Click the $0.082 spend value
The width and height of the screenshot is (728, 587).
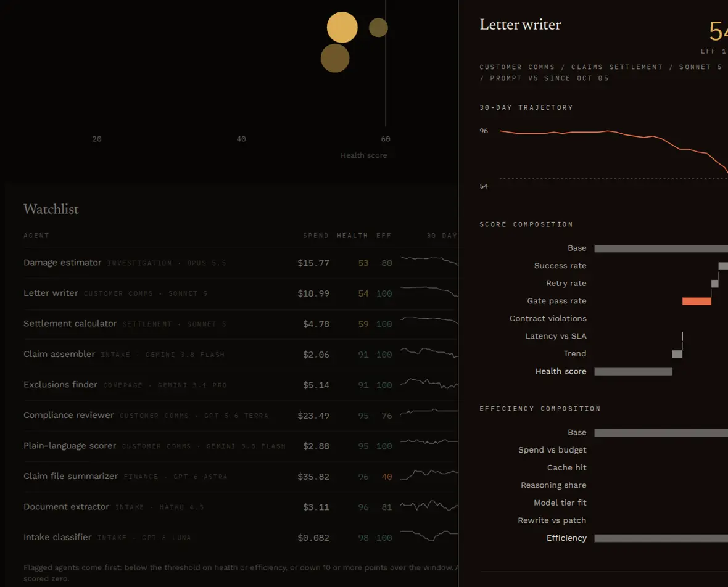313,537
